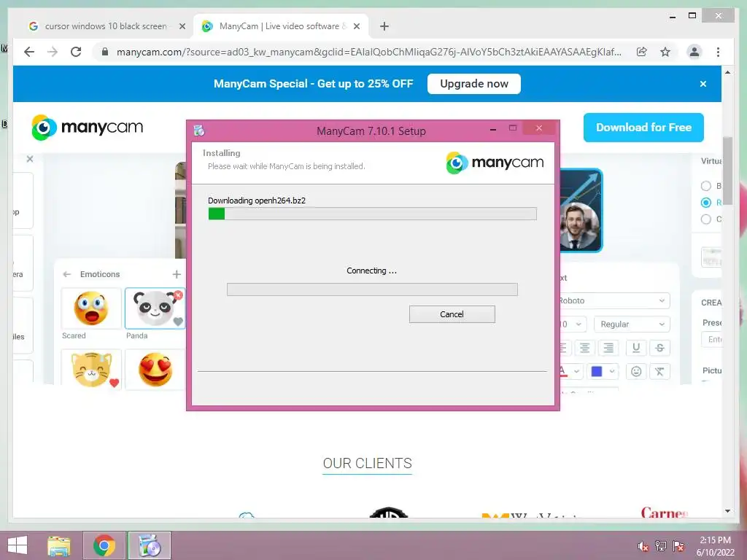Click the ManyCam setup taskbar icon
This screenshot has width=747, height=560.
149,545
